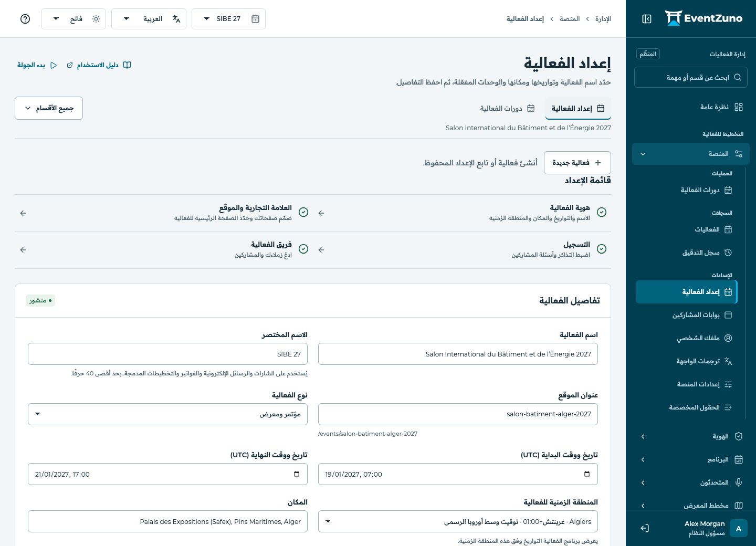Click the المكان input field
Image resolution: width=756 pixels, height=546 pixels.
point(167,521)
